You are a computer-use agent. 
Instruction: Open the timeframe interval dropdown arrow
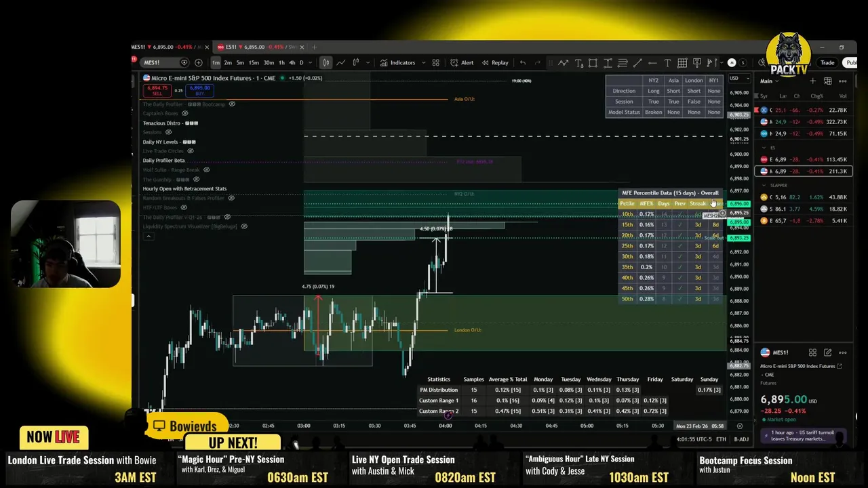311,62
